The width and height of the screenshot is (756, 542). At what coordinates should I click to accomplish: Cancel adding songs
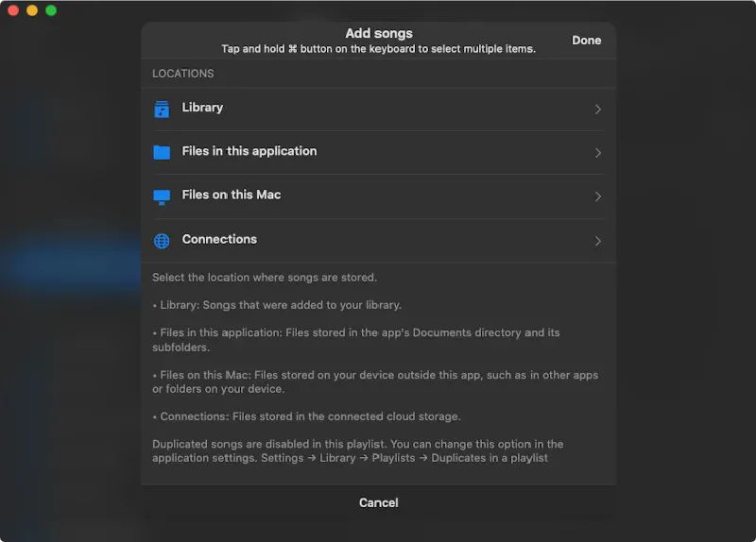pos(378,502)
